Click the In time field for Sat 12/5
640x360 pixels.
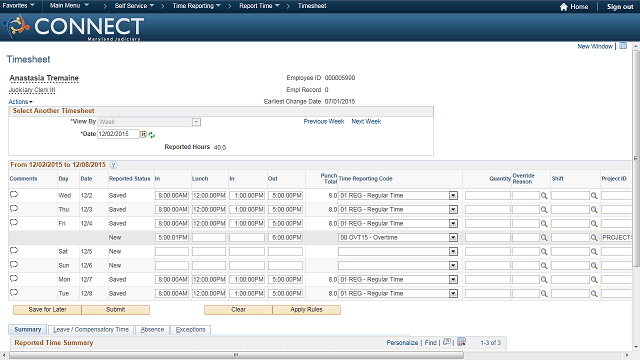click(x=172, y=251)
